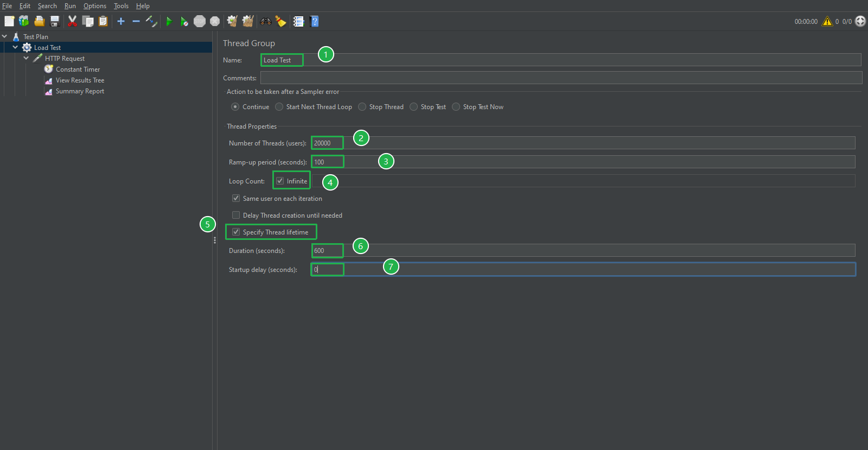Open the Help menu

pyautogui.click(x=143, y=6)
